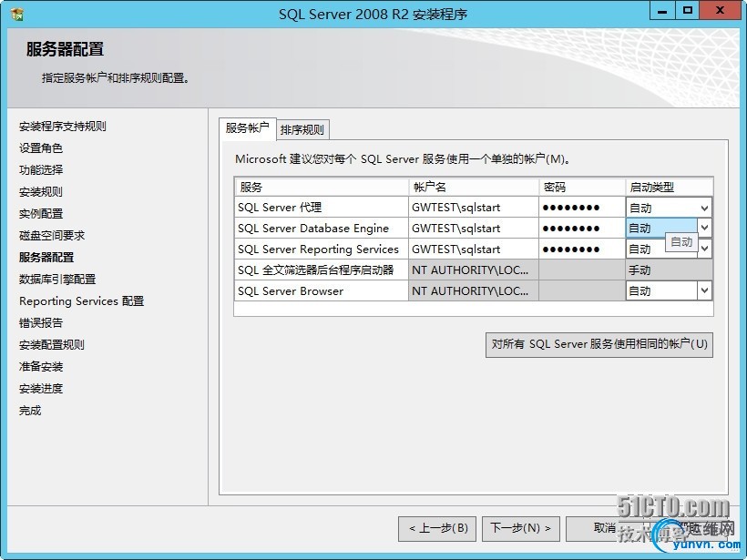The height and width of the screenshot is (560, 747).
Task: Expand startup type dropdown for SQL Server Browser
Action: [704, 290]
